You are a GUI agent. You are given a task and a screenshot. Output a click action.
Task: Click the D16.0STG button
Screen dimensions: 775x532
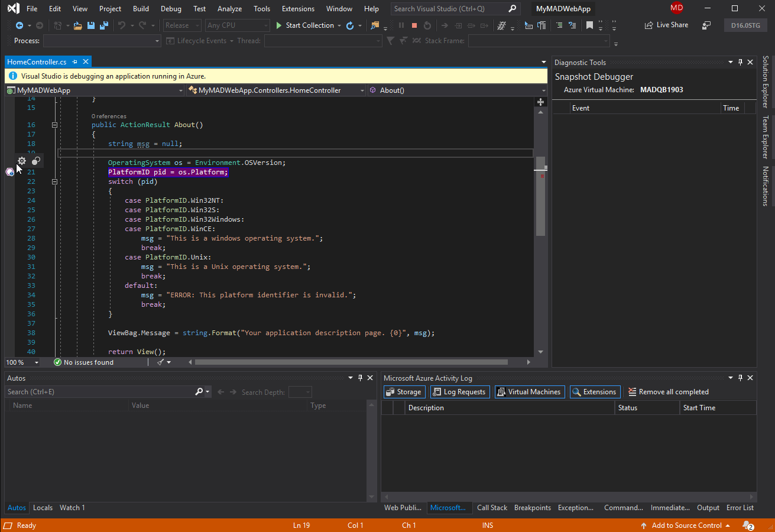click(x=745, y=25)
